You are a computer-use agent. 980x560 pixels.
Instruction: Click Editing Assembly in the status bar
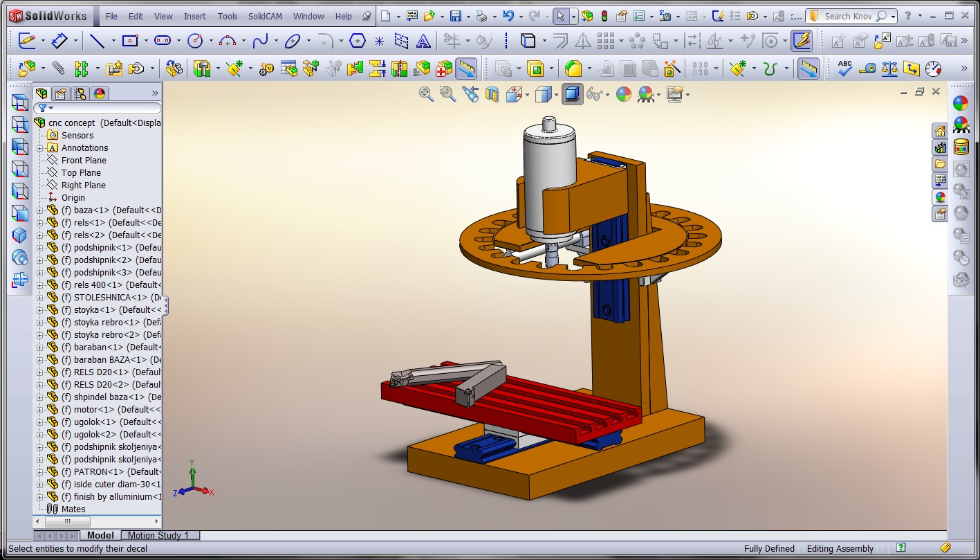point(840,548)
